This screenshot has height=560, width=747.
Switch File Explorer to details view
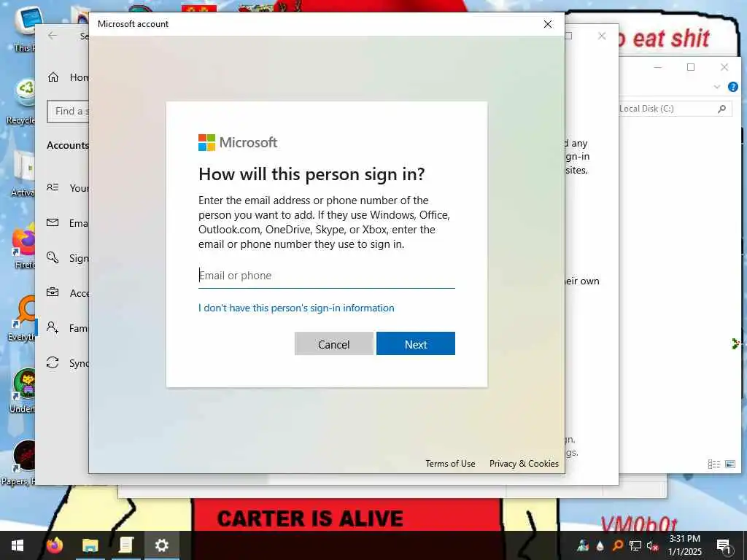[x=713, y=464]
